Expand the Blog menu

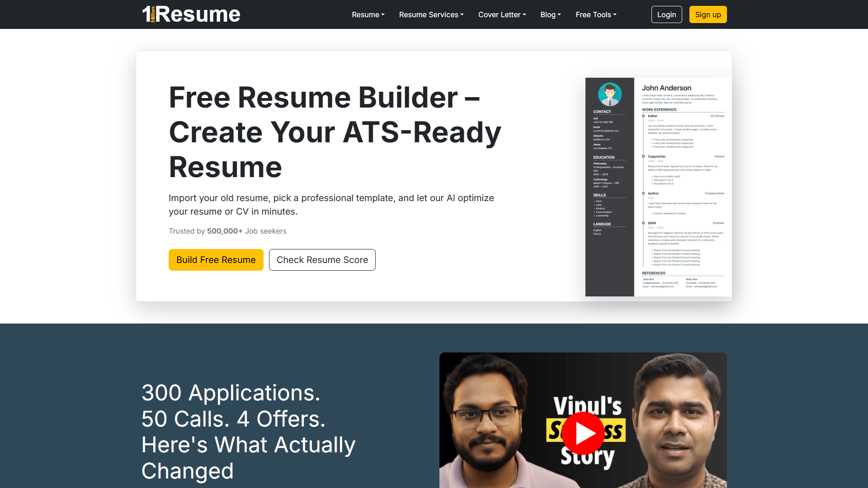click(x=550, y=14)
